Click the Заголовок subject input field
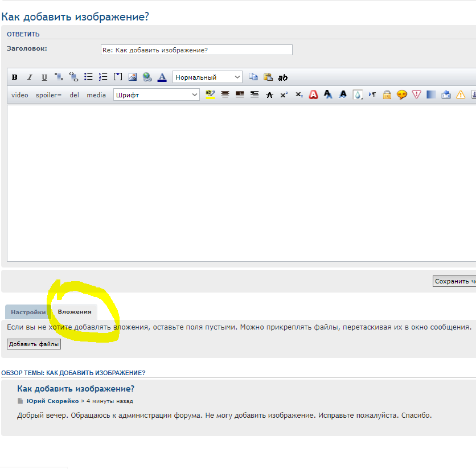This screenshot has height=469, width=476. point(196,50)
